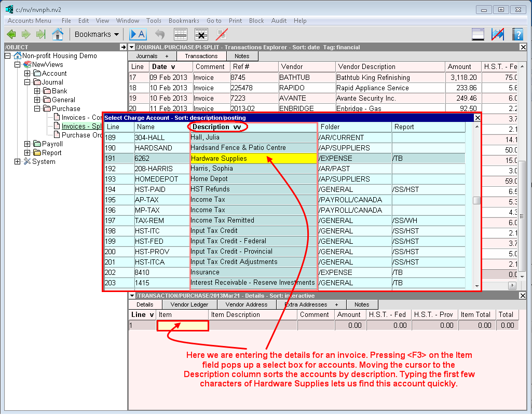This screenshot has height=416, width=532.
Task: Open help with the question mark icon
Action: [x=517, y=35]
